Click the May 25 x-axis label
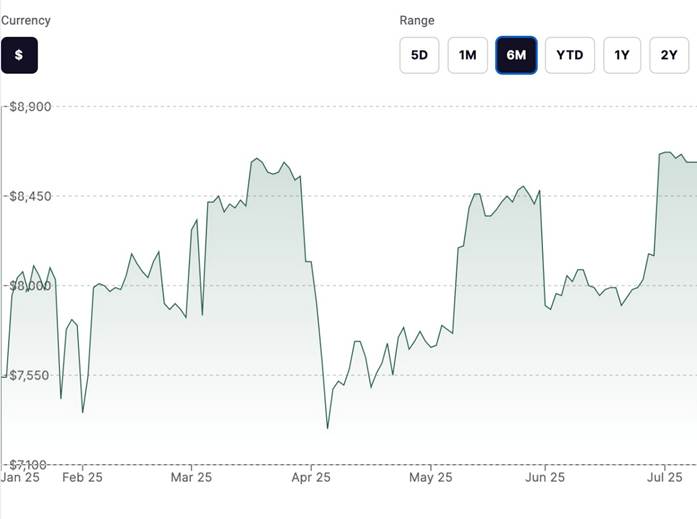This screenshot has height=519, width=697. point(430,478)
